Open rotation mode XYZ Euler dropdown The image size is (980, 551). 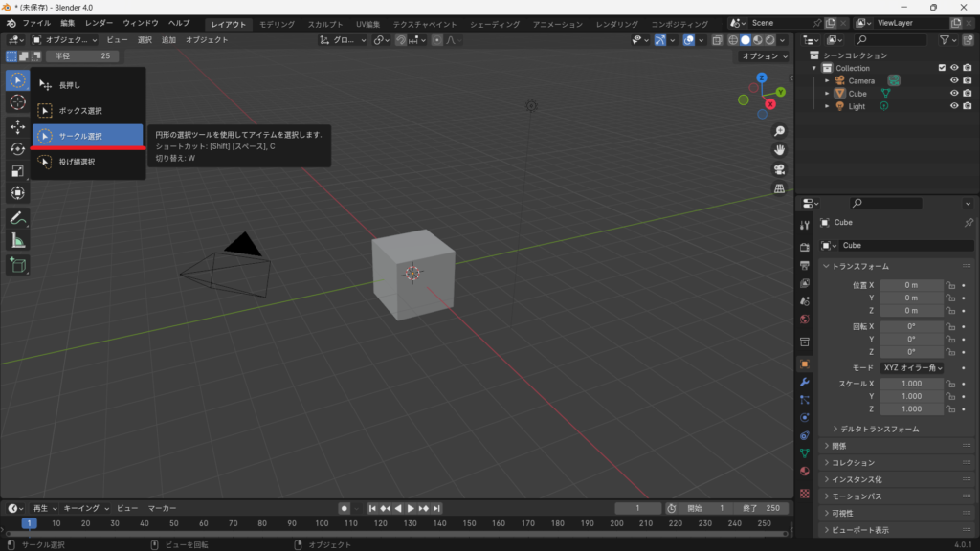click(x=912, y=368)
